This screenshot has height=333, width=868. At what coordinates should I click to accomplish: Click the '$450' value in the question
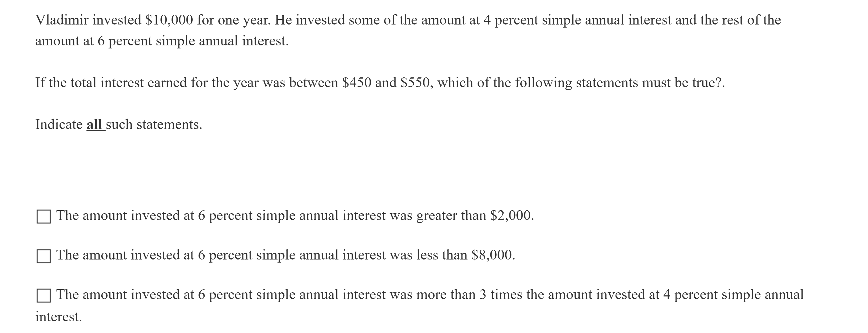[356, 83]
